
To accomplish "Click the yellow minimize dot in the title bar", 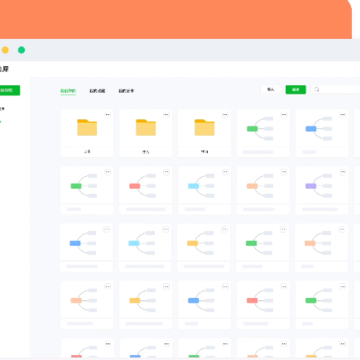I will (x=5, y=50).
